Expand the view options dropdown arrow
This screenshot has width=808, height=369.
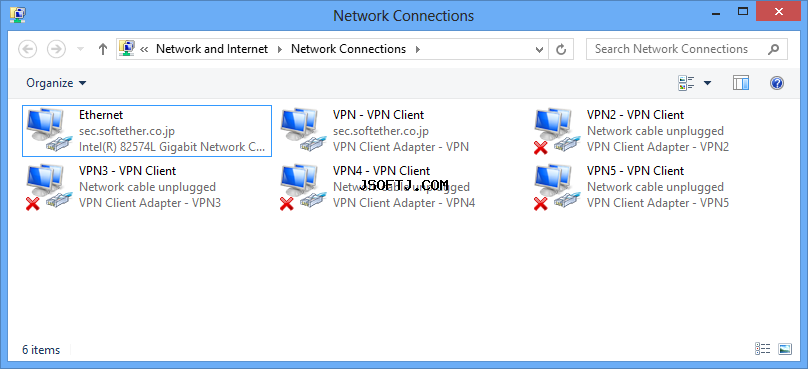point(707,83)
